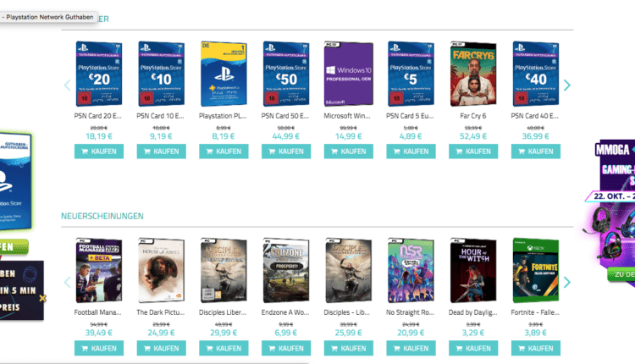The image size is (635, 364).
Task: Add Windows 10 Professional to cart
Action: click(348, 152)
